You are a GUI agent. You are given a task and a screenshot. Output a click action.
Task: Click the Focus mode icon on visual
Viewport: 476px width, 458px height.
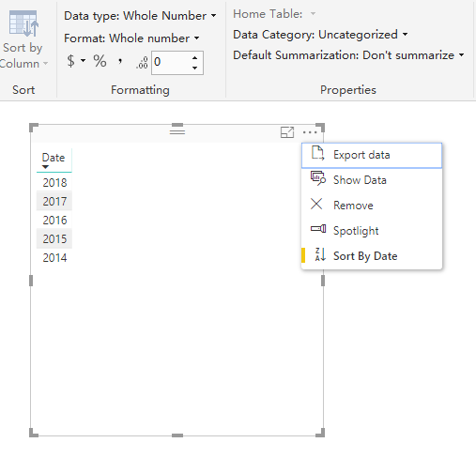(287, 132)
